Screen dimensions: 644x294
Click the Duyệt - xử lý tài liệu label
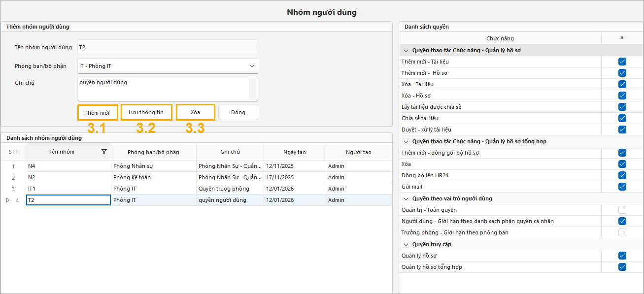point(426,130)
